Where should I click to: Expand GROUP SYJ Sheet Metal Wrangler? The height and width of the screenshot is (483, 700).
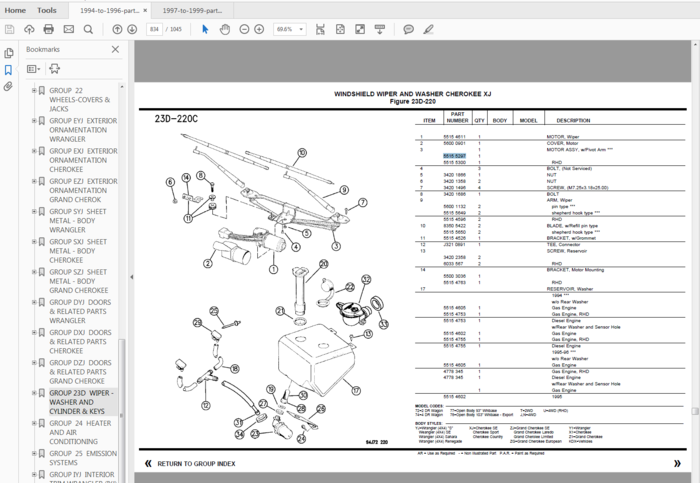pyautogui.click(x=34, y=211)
